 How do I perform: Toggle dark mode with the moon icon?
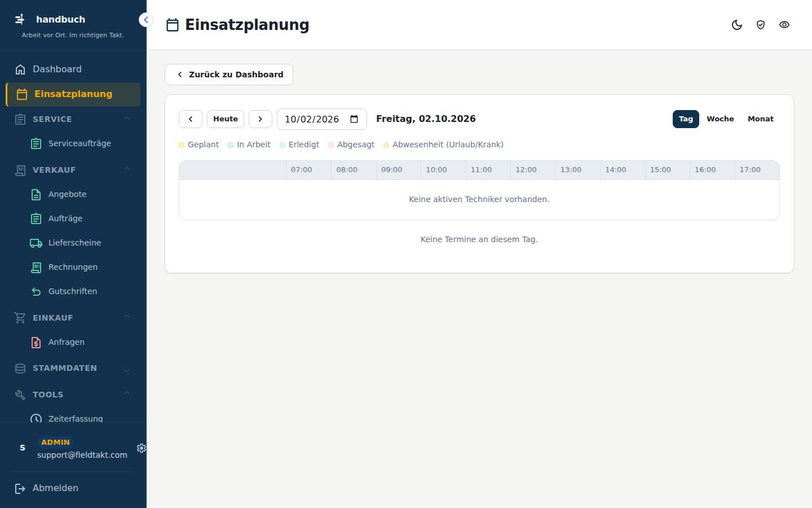click(737, 25)
